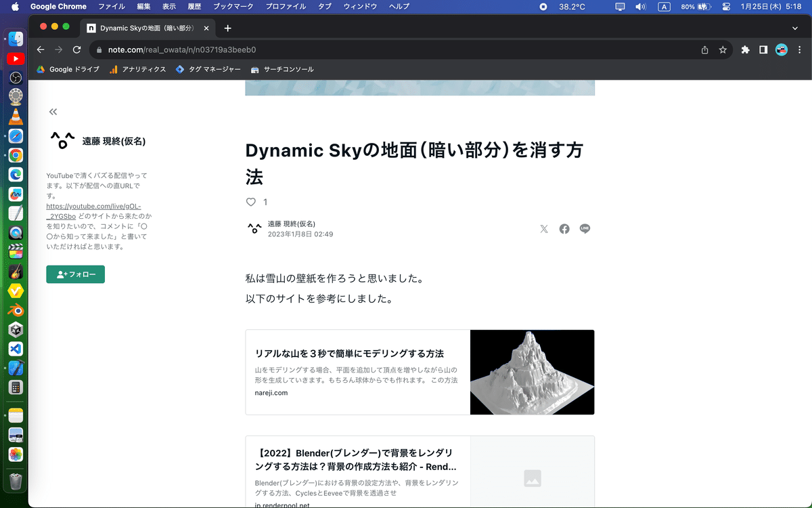Image resolution: width=812 pixels, height=508 pixels.
Task: Launch VLC from the dock
Action: pyautogui.click(x=16, y=117)
